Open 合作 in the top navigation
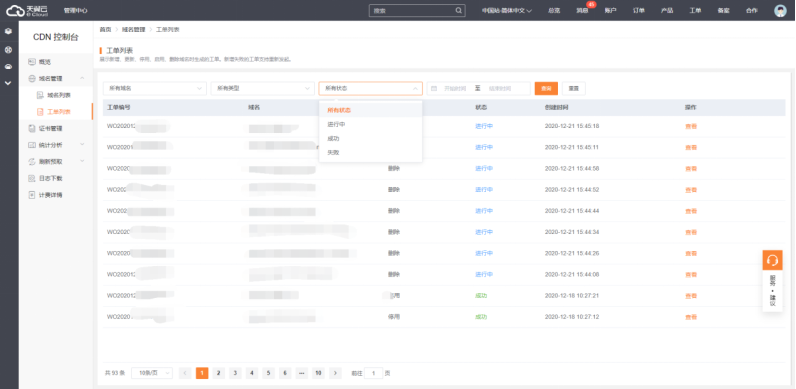 (x=751, y=11)
